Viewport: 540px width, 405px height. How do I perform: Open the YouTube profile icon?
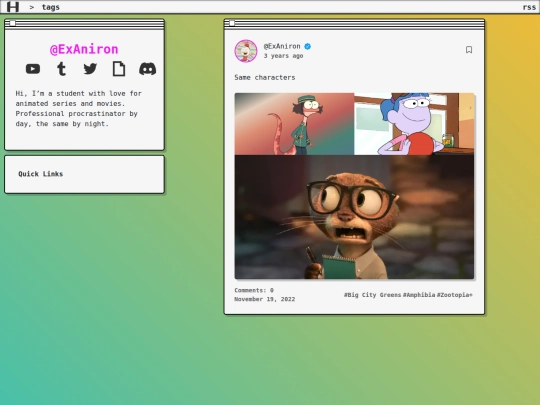[x=33, y=69]
